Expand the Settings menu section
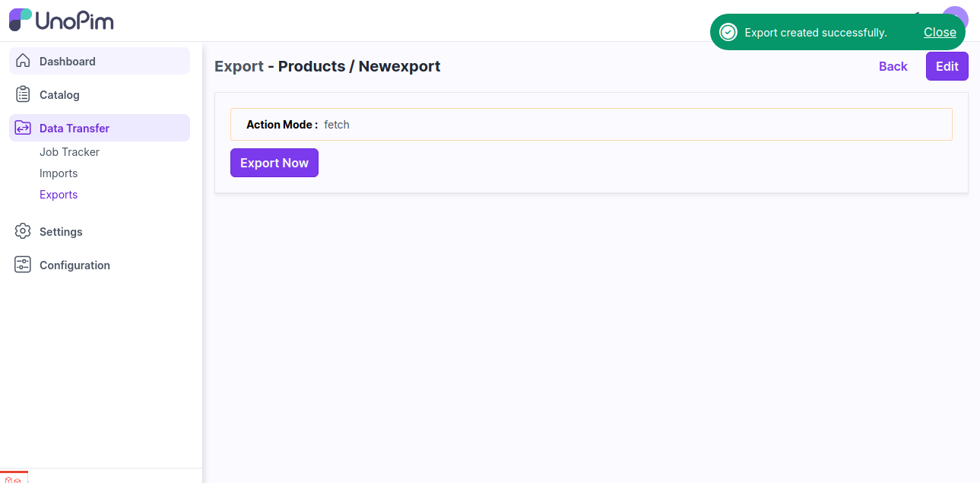Viewport: 980px width, 483px height. tap(61, 232)
